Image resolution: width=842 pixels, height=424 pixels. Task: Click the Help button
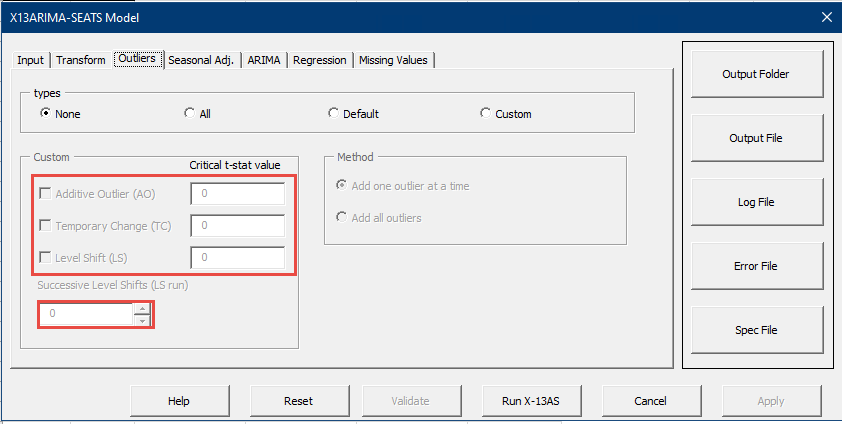coord(179,401)
